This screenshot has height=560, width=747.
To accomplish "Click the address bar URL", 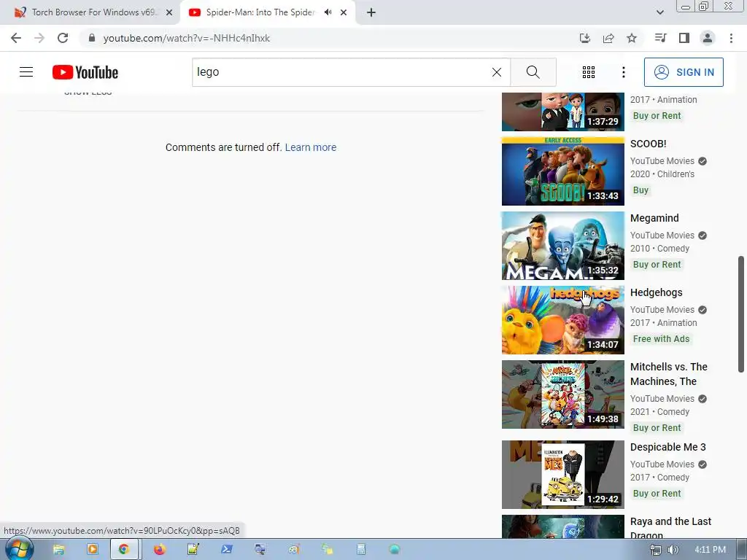I will [x=186, y=38].
